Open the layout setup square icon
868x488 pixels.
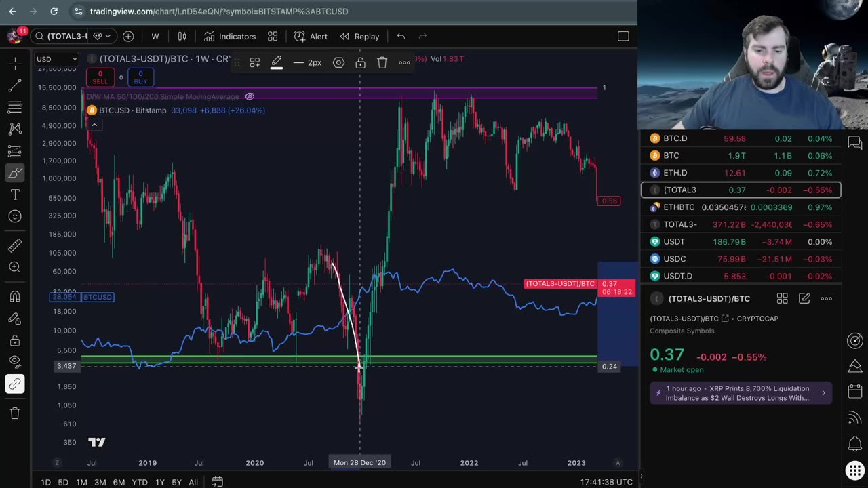click(623, 36)
